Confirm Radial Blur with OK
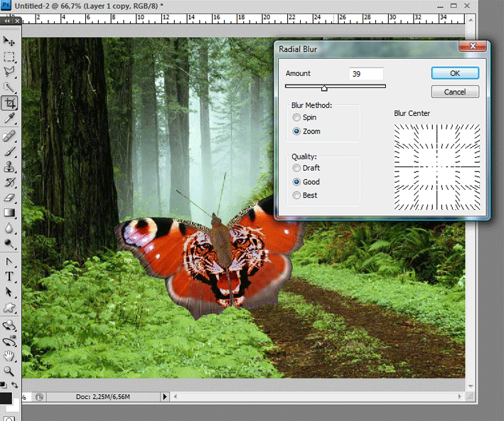The image size is (504, 421). [455, 73]
